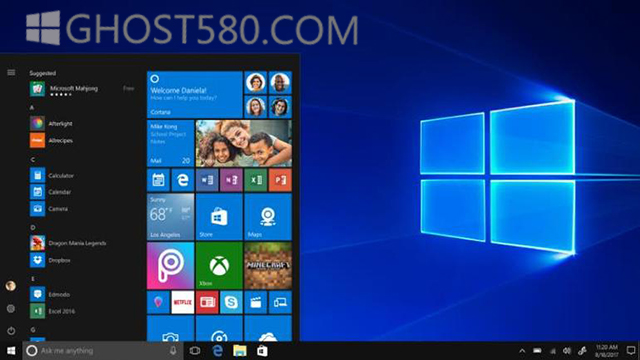Open Edge from the taskbar
The image size is (640, 360).
[x=218, y=351]
